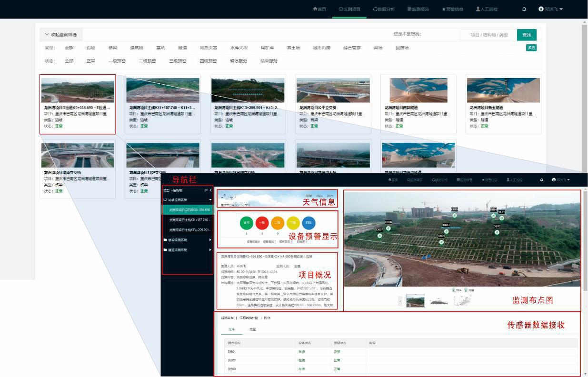Expand the 桥梁监测系统 tree node
Screen dimensions: 588x377
pyautogui.click(x=188, y=240)
